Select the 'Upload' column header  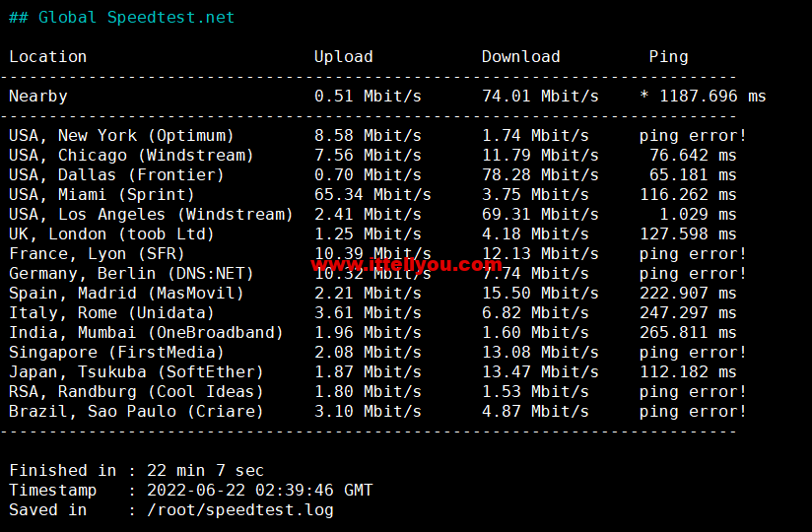(x=343, y=56)
